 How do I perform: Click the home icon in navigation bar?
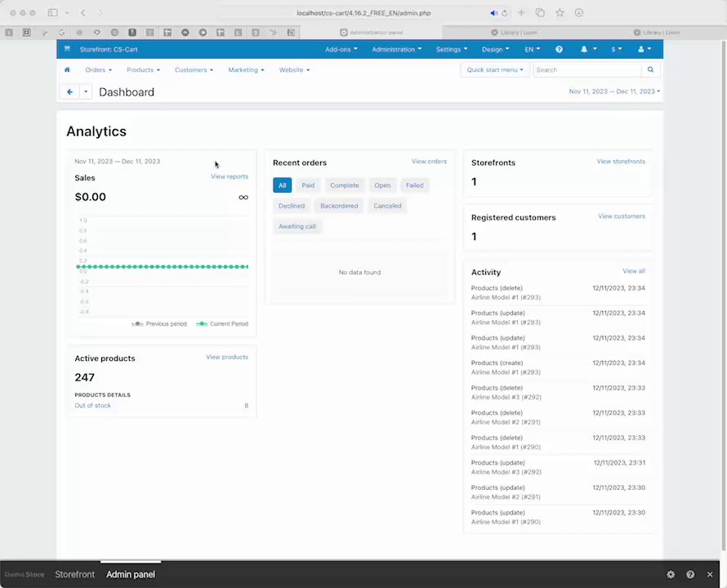67,69
